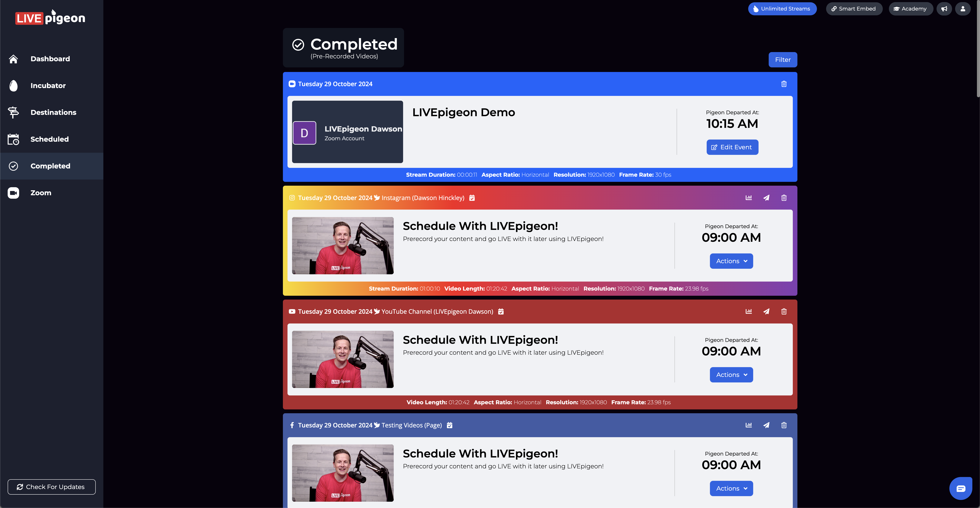
Task: Delete the LIVEpigeon Demo Zoom event
Action: 784,84
